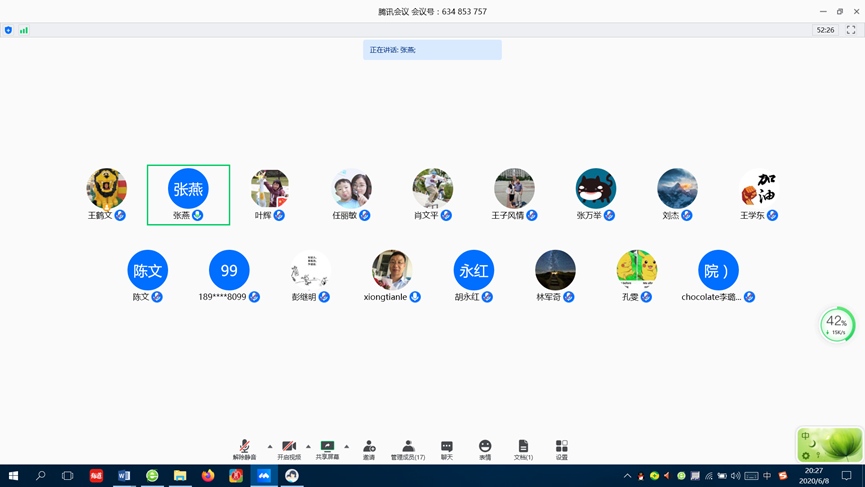
Task: Start screen sharing (共享屏幕)
Action: [x=327, y=449]
